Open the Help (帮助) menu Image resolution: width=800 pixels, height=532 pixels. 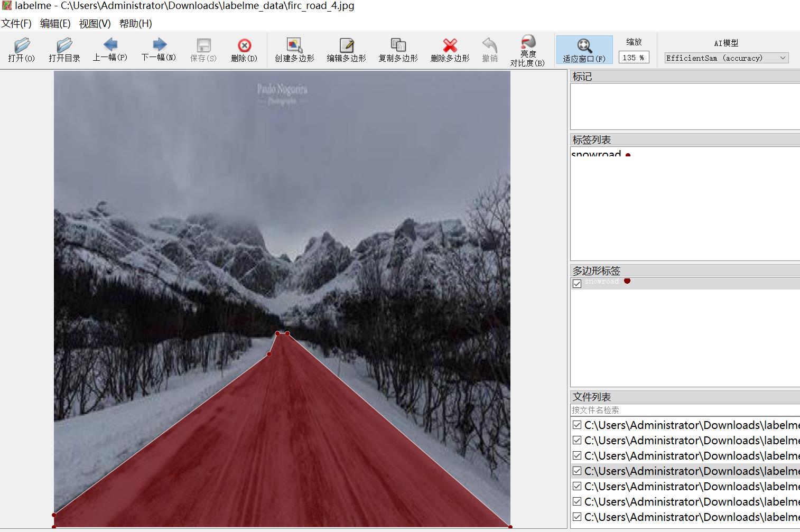click(x=135, y=23)
